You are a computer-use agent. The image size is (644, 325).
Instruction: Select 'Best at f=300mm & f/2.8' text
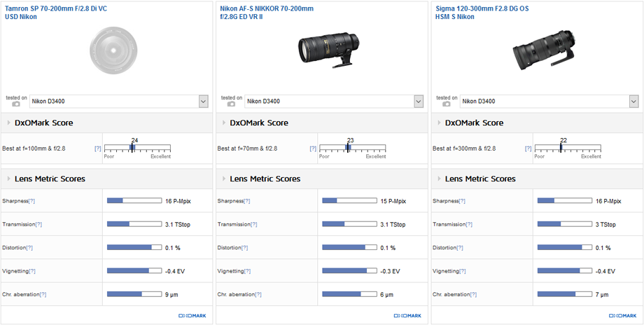(464, 148)
